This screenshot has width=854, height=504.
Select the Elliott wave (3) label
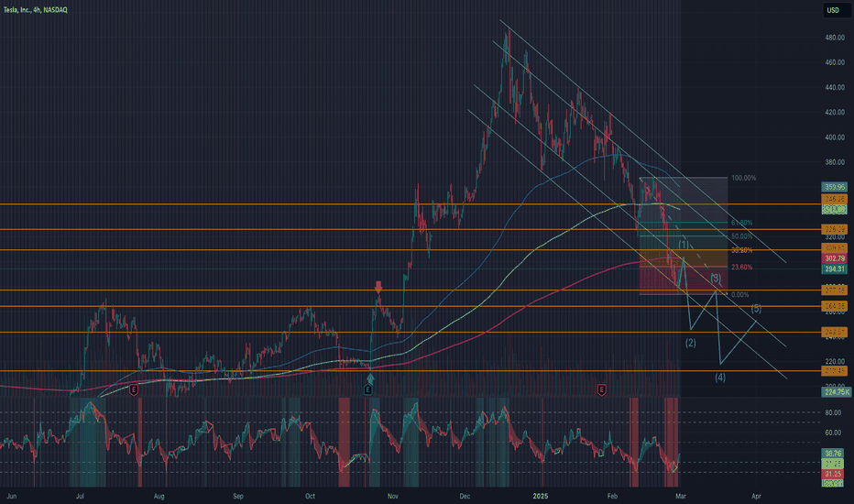[x=716, y=279]
